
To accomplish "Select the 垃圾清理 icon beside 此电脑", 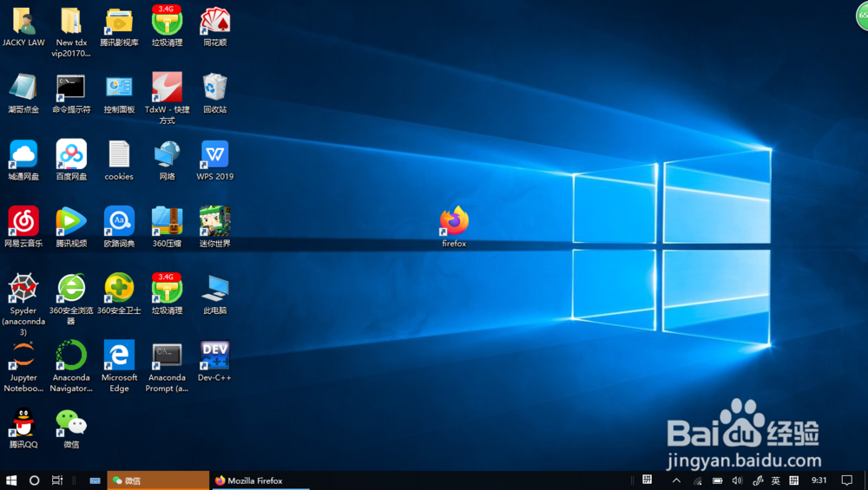I will [x=167, y=288].
